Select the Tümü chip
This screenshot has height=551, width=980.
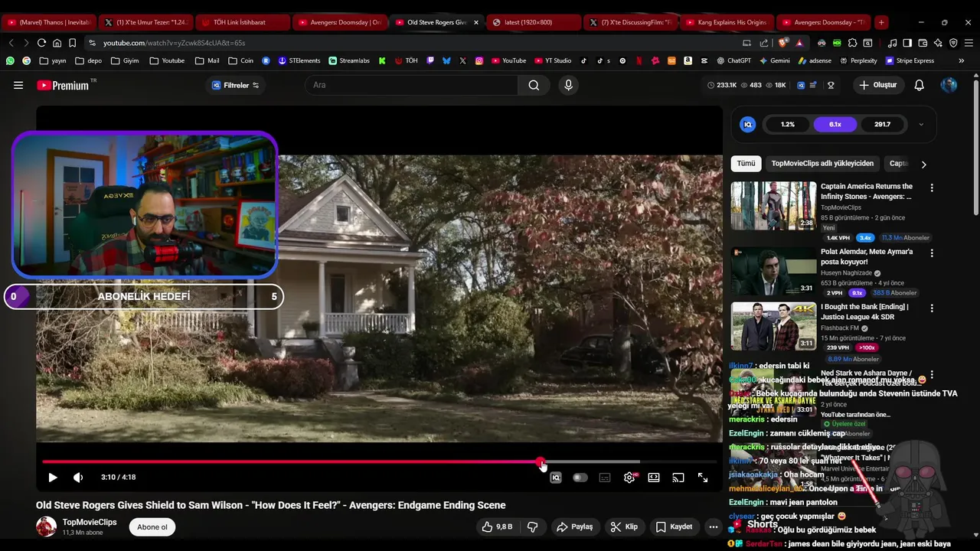coord(746,164)
